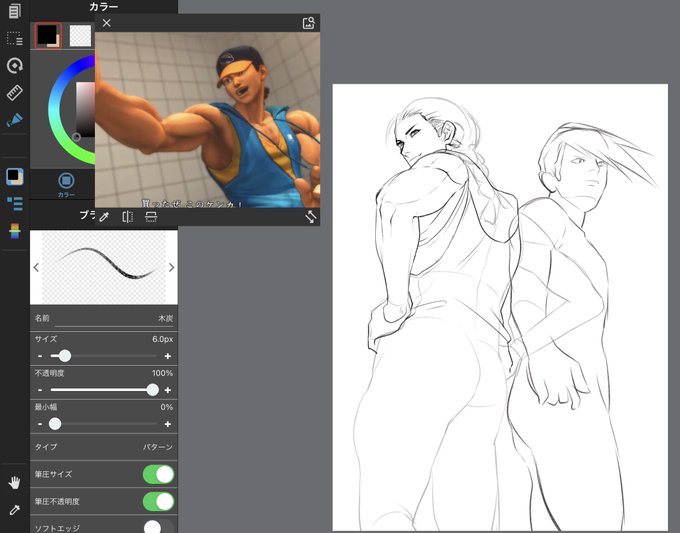The height and width of the screenshot is (533, 680).
Task: Pick color with reference window eyedropper
Action: click(x=104, y=216)
